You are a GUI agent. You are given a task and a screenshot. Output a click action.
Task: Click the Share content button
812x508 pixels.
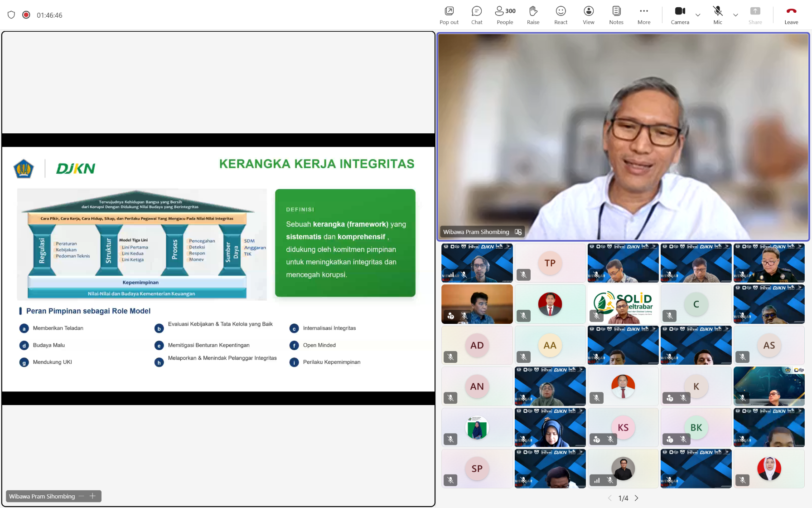click(755, 15)
